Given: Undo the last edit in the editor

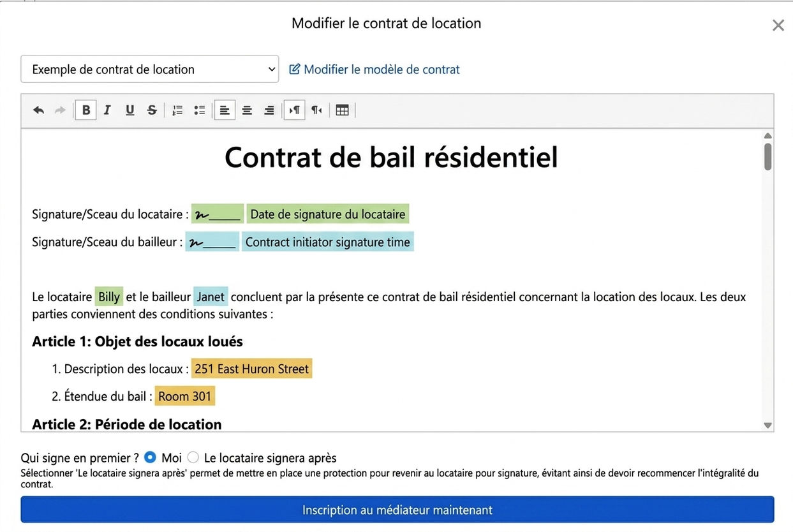Looking at the screenshot, I should tap(39, 110).
